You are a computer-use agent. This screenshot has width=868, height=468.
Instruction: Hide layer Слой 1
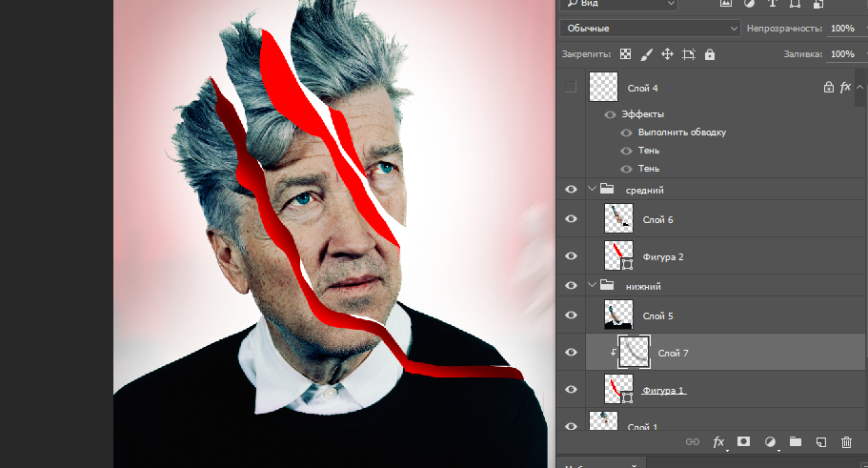(571, 425)
